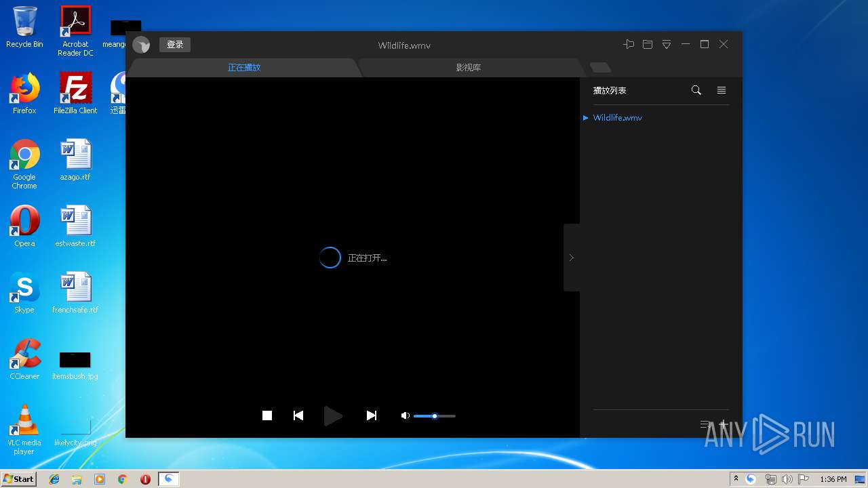Launch CCleaner desktop shortcut
Image resolution: width=868 pixels, height=488 pixels.
click(24, 359)
